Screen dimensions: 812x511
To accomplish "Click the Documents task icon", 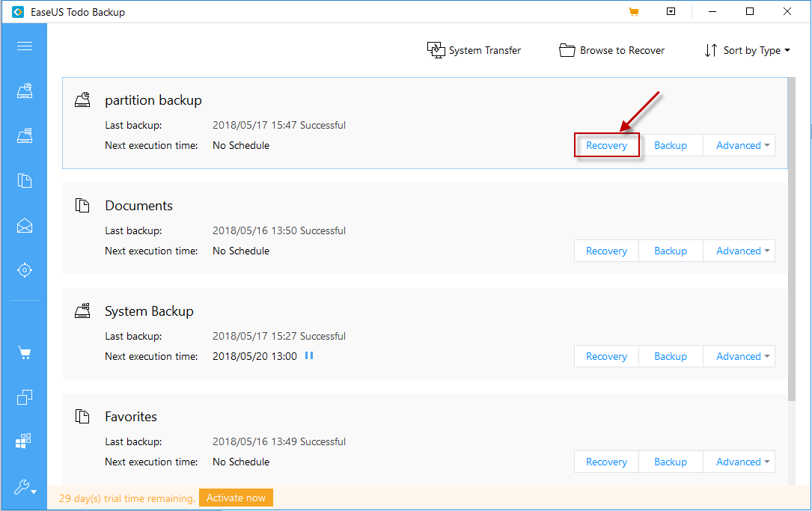I will click(82, 205).
